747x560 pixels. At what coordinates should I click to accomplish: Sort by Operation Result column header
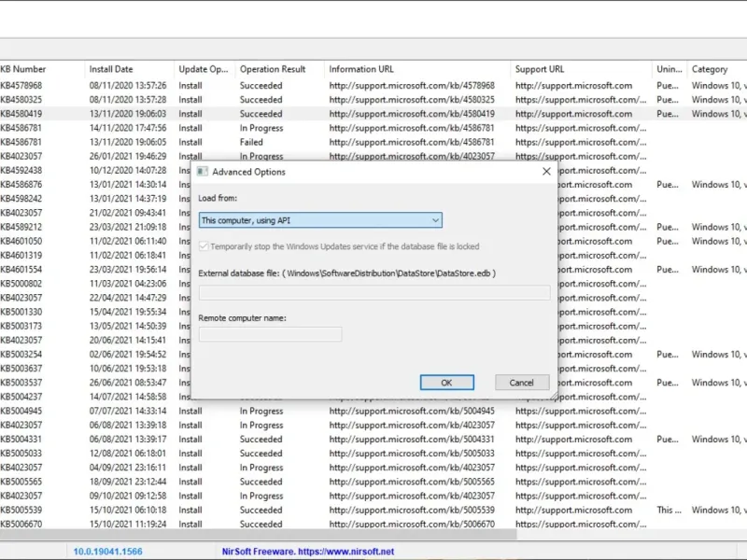pos(279,69)
